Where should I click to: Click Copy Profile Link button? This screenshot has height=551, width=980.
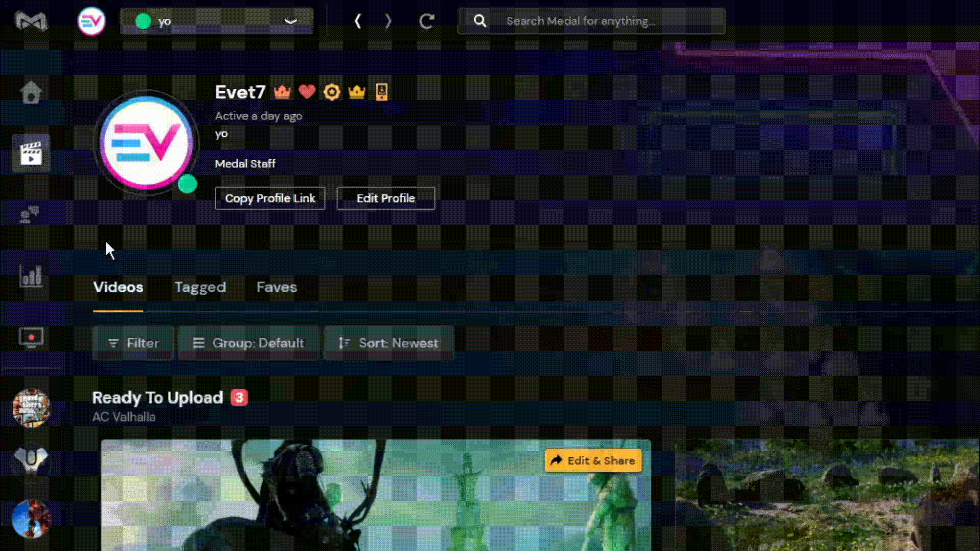pyautogui.click(x=270, y=198)
